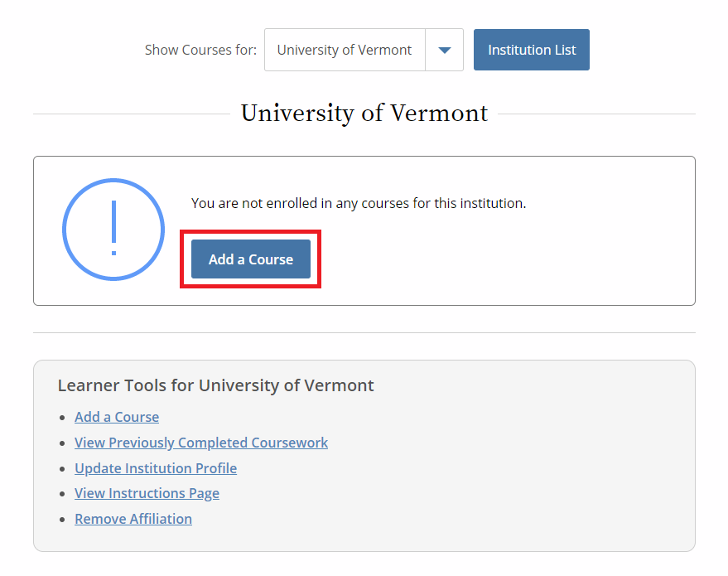Viewport: 728px width, 576px height.
Task: Click the divider line above Learner Tools panel
Action: 364,333
